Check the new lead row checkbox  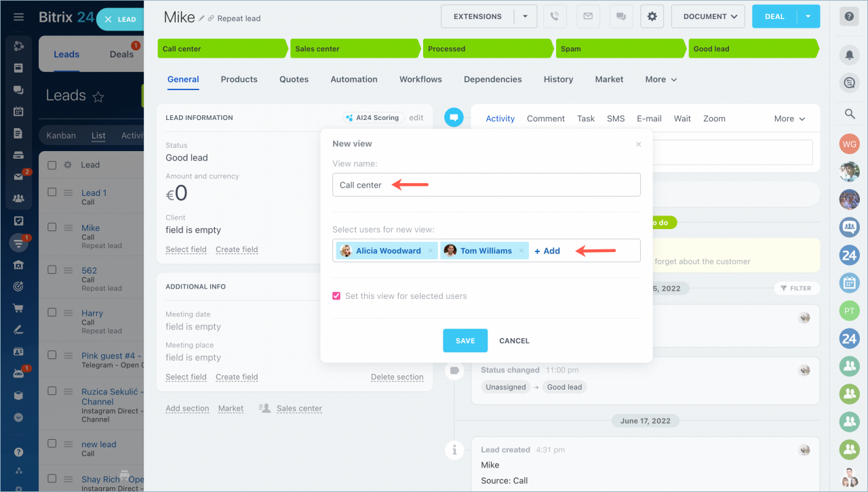tap(52, 444)
